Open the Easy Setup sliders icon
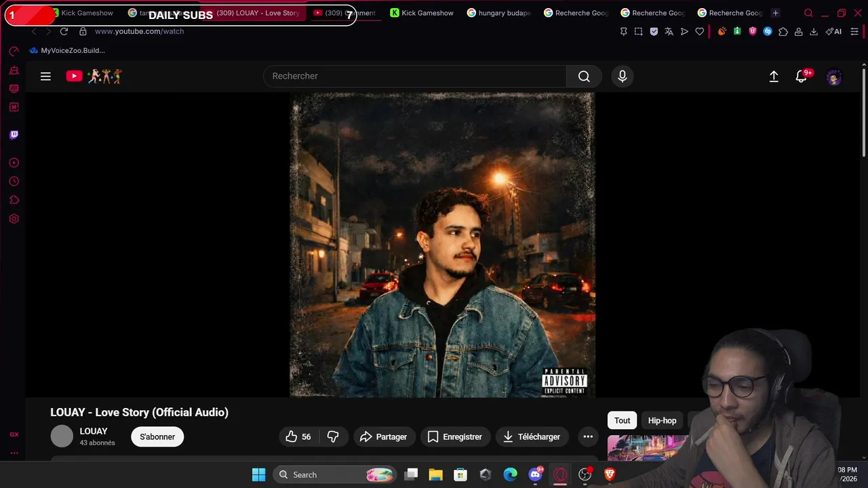The height and width of the screenshot is (488, 868). pyautogui.click(x=856, y=31)
